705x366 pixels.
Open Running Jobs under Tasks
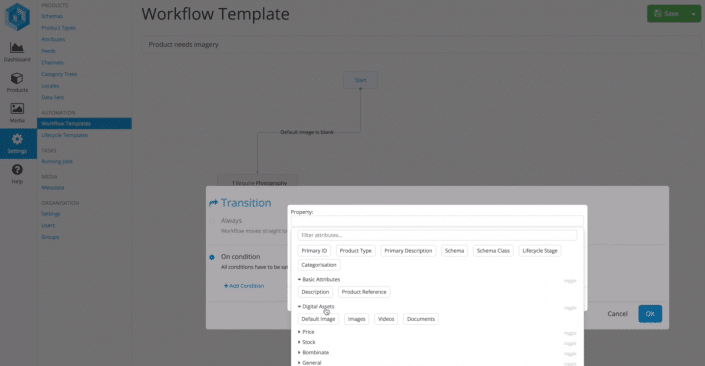[x=57, y=161]
